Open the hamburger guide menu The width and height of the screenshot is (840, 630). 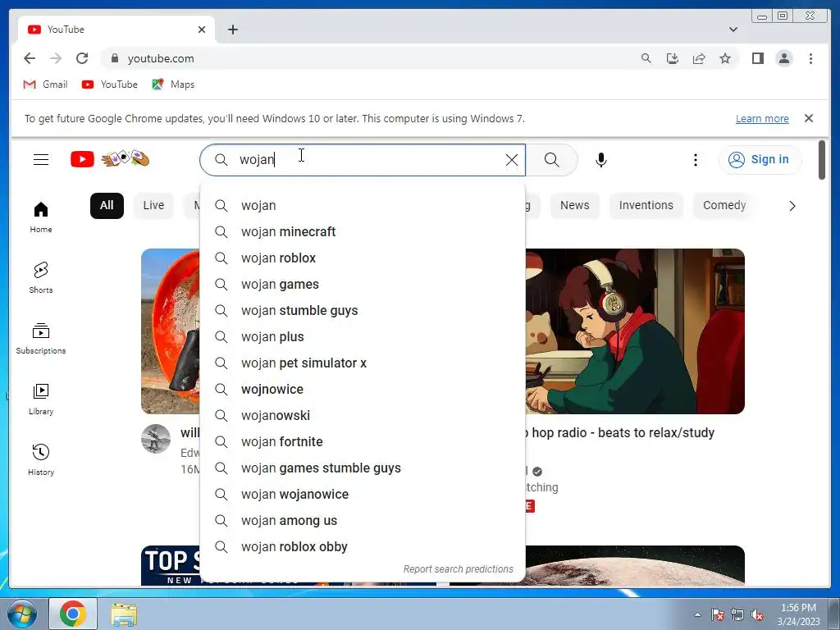tap(41, 160)
